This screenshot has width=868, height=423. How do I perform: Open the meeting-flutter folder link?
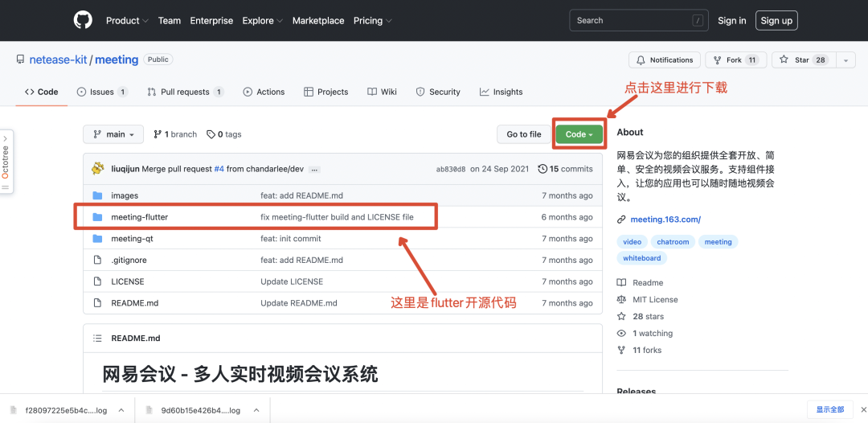[x=140, y=217]
